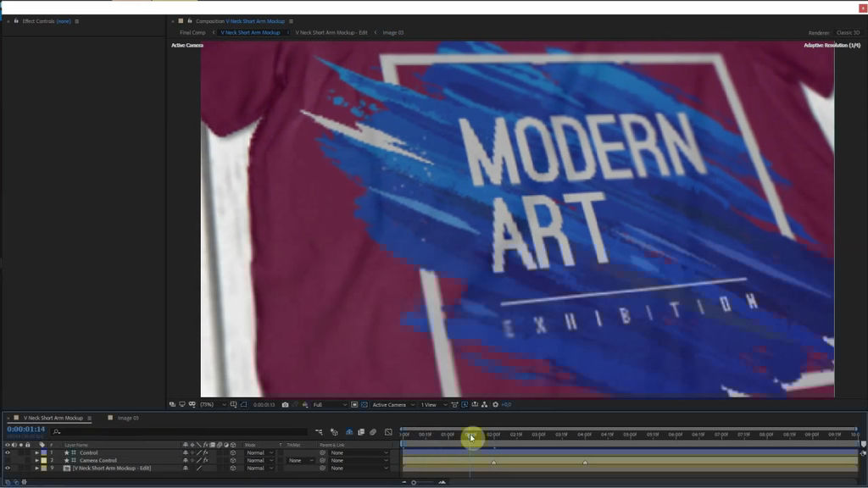868x488 pixels.
Task: Take a snapshot of the composition
Action: (x=285, y=404)
